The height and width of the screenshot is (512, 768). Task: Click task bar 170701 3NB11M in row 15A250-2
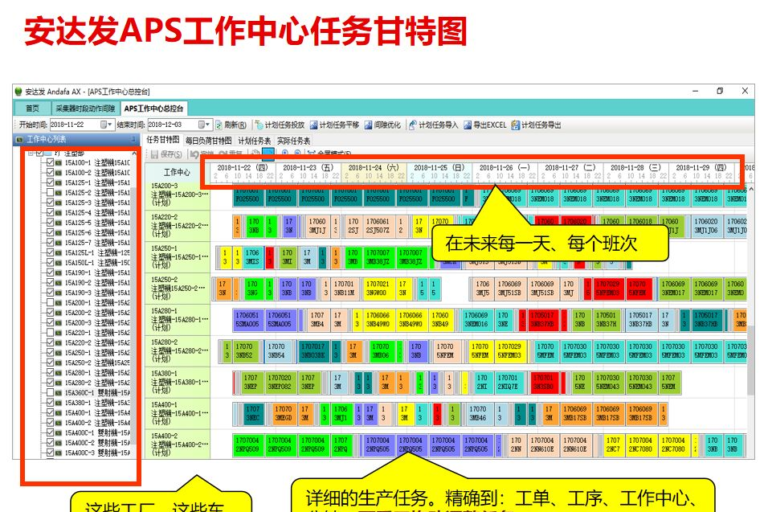point(344,289)
